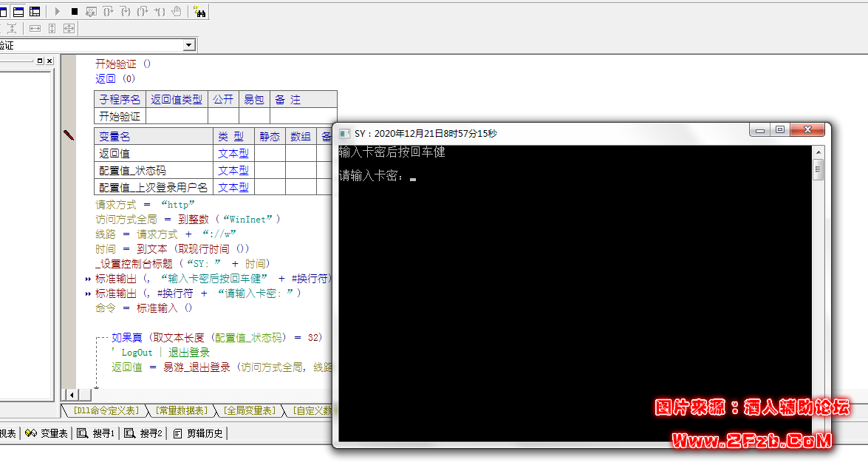Close the left side panel
Screen dimensions: 868x468
pyautogui.click(x=49, y=61)
